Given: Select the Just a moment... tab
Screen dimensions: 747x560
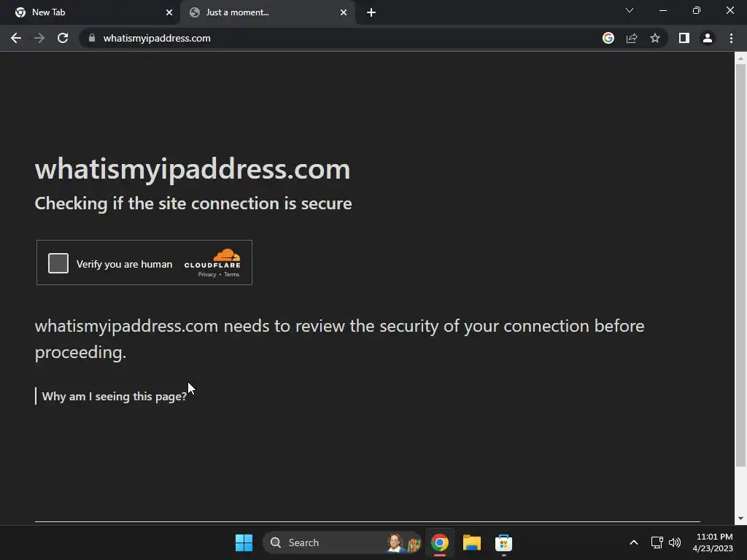Looking at the screenshot, I should click(267, 12).
